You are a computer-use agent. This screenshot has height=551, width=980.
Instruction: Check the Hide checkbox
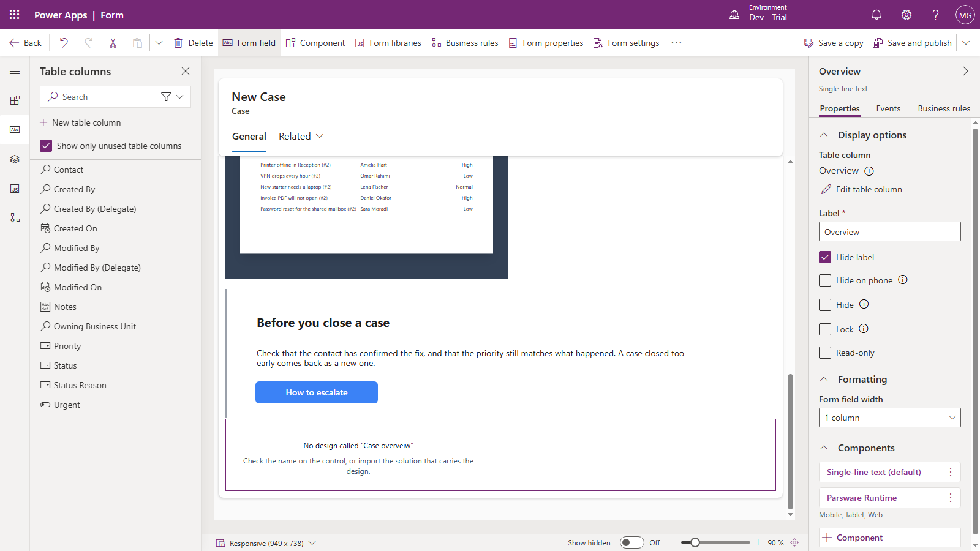point(825,305)
